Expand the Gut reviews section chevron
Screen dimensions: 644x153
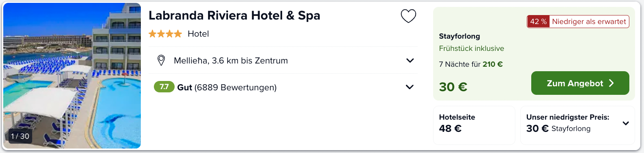click(410, 87)
